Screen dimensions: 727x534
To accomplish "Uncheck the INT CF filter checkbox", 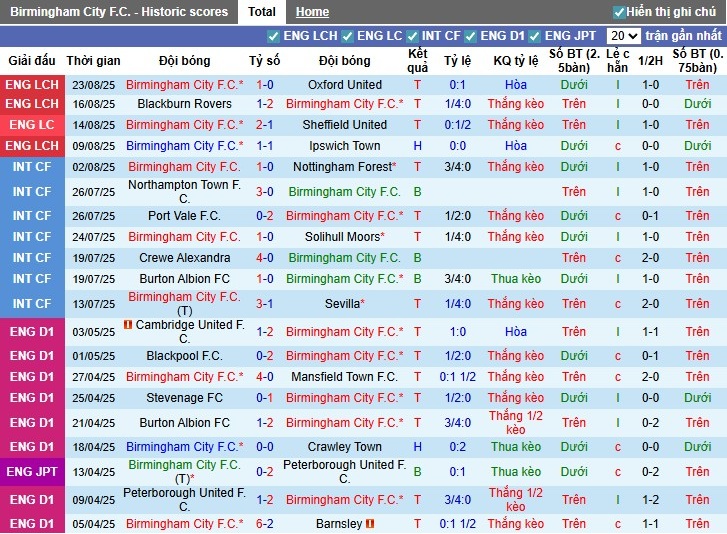I will tap(412, 36).
